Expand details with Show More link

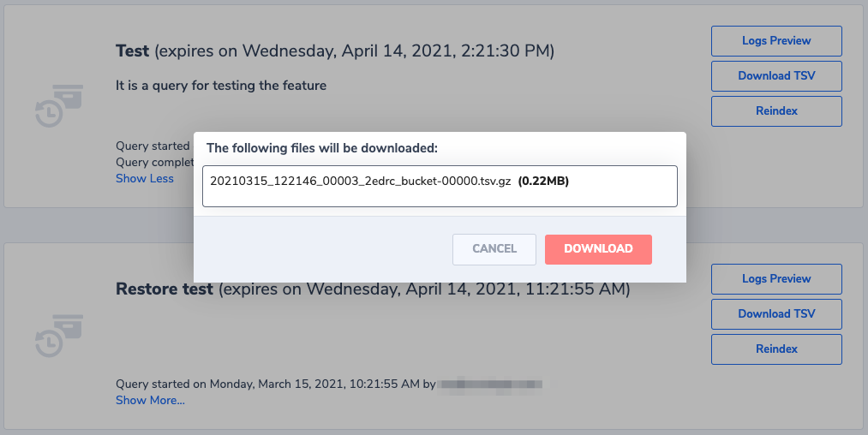coord(150,400)
